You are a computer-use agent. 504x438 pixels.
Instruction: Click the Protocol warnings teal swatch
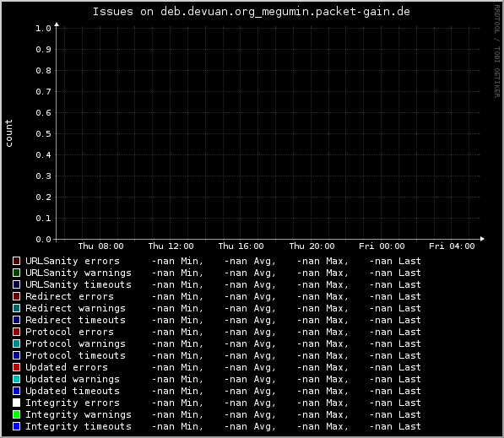[16, 343]
